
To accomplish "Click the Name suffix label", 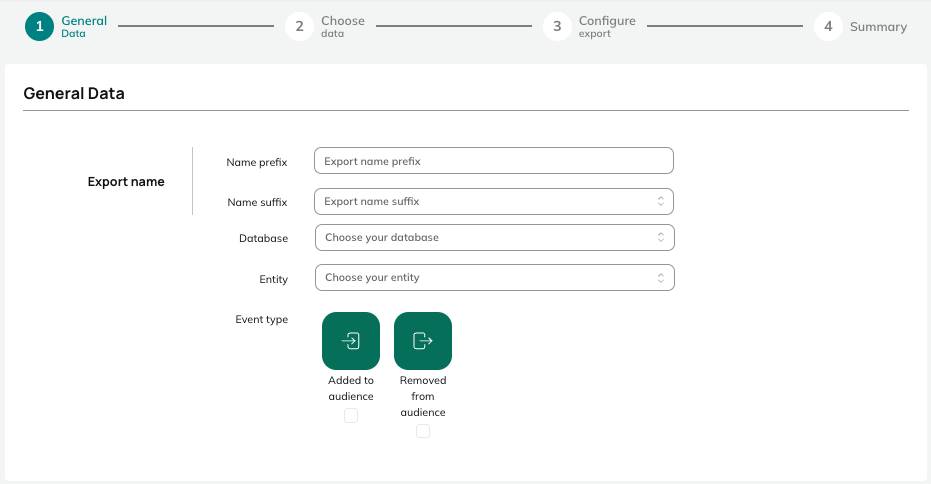I will tap(257, 203).
